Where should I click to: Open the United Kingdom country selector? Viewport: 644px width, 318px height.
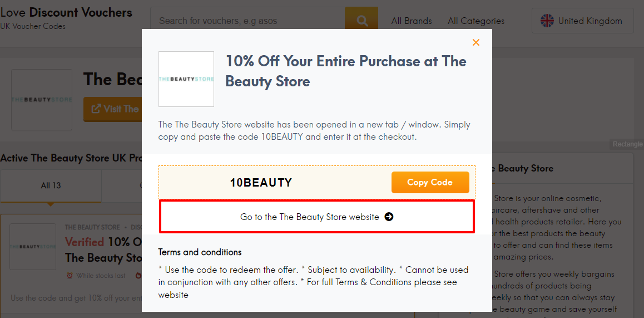(x=582, y=21)
